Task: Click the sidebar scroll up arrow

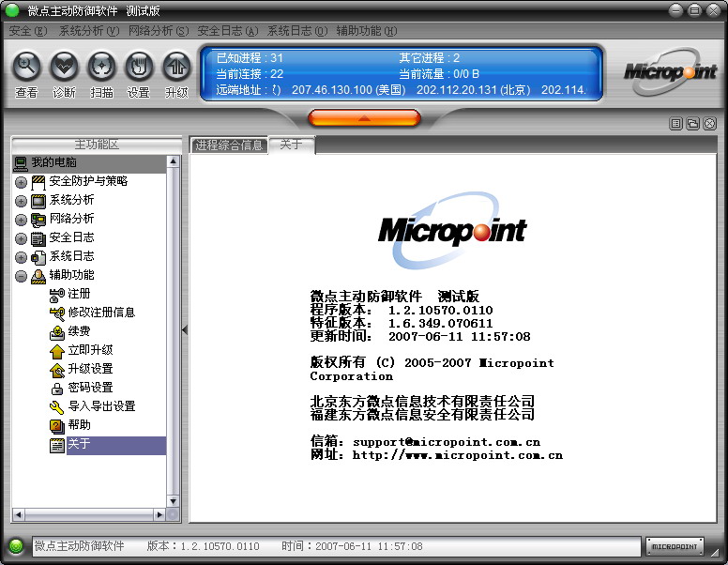Action: coord(174,161)
